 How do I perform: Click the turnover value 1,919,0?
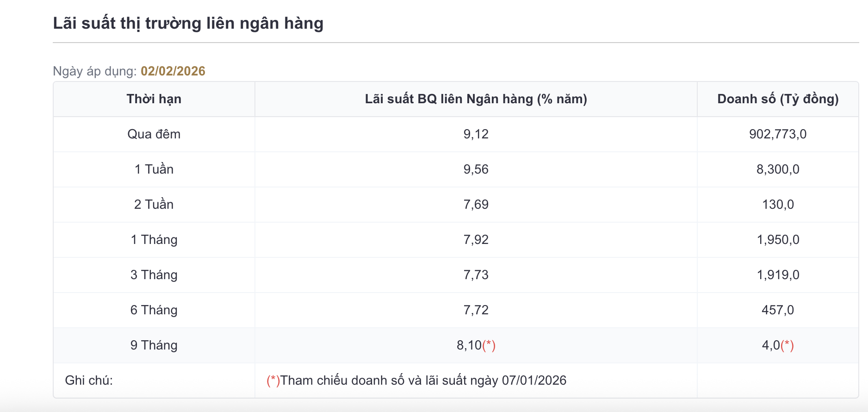click(778, 275)
